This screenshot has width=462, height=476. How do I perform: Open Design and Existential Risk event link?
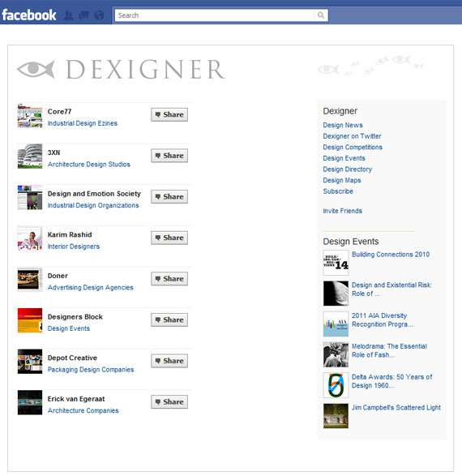pos(391,289)
